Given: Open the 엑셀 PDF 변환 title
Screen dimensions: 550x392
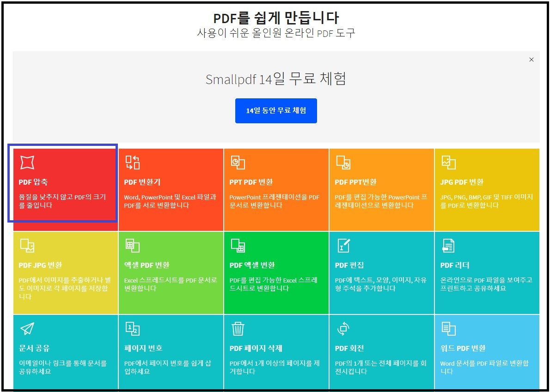Looking at the screenshot, I should (x=147, y=265).
